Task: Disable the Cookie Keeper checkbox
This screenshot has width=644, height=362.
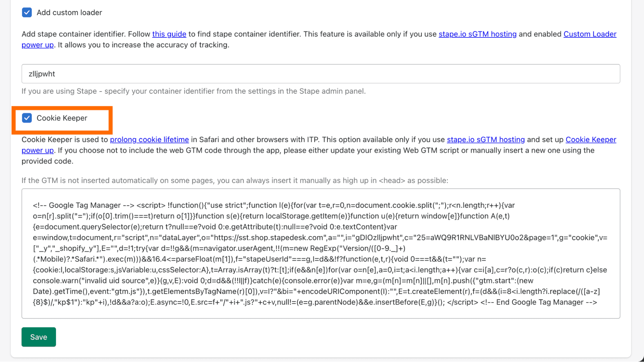Action: pos(27,118)
